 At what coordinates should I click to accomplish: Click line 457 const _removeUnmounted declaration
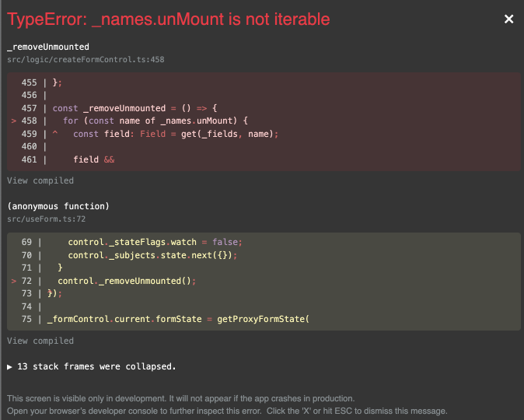pos(136,108)
